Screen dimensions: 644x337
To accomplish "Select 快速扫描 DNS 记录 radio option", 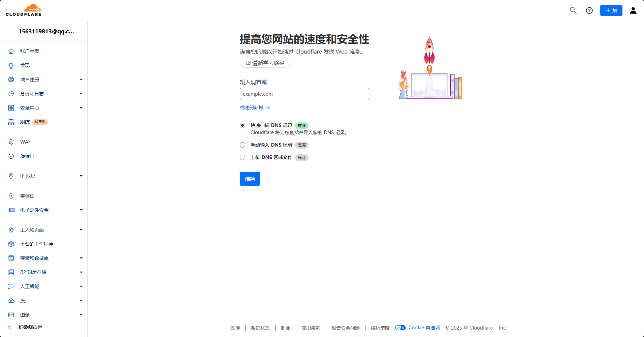I will tap(243, 125).
